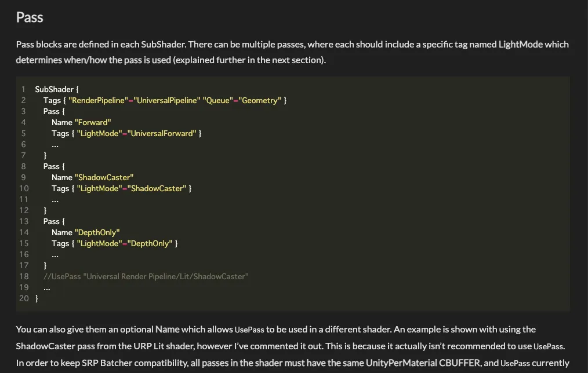
Task: Click "Pass {" on code line 8
Action: point(55,167)
